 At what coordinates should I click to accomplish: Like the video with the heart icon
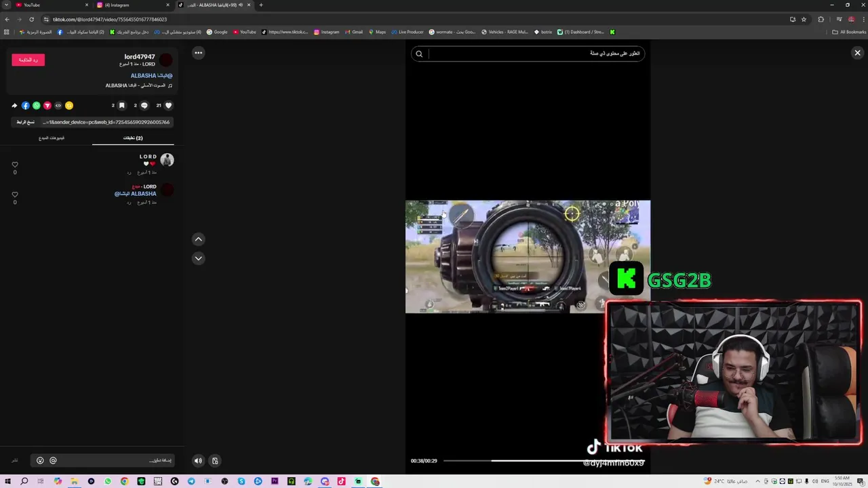tap(168, 105)
